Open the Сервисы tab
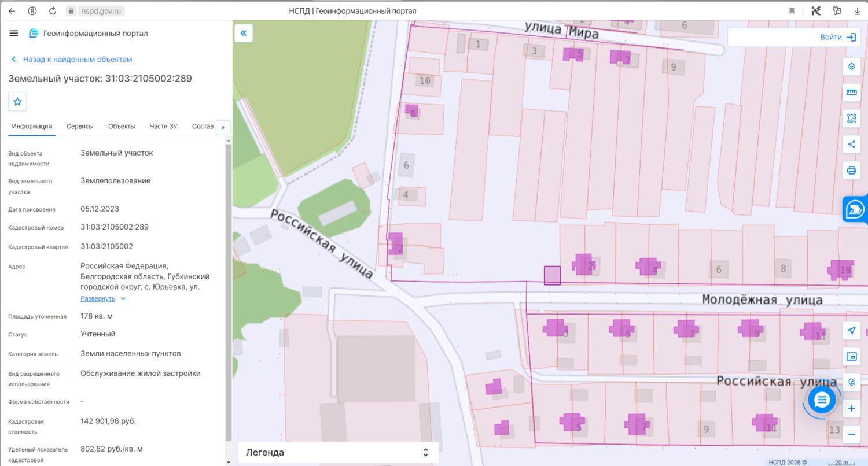 [x=80, y=127]
